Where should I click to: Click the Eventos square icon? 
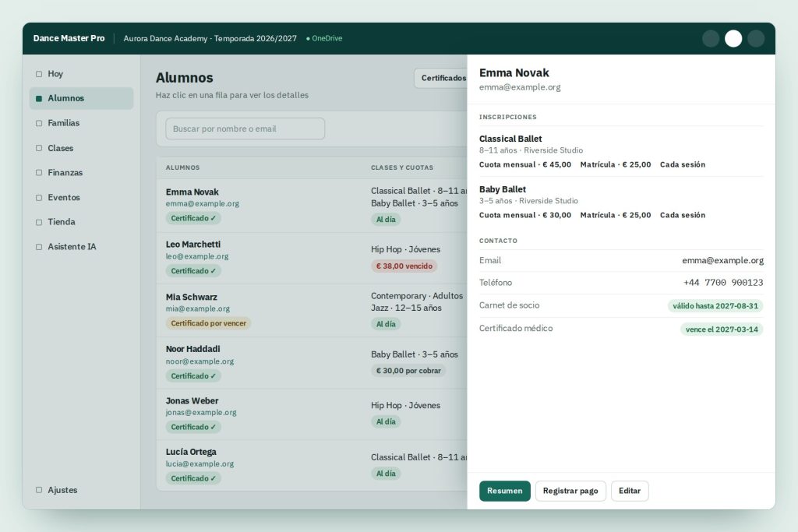(x=39, y=197)
